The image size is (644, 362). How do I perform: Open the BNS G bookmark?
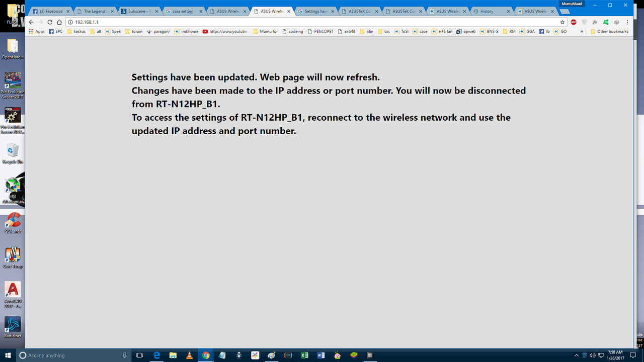pyautogui.click(x=489, y=31)
